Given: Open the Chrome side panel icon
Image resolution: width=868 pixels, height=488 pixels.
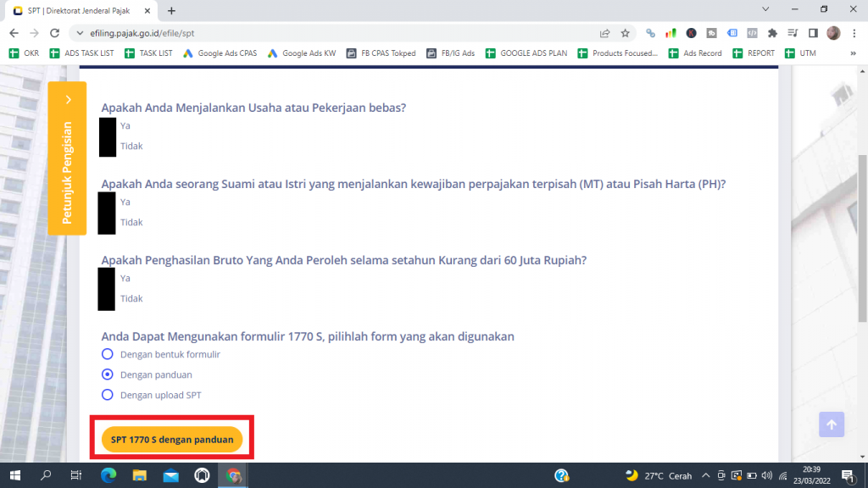Looking at the screenshot, I should coord(813,33).
